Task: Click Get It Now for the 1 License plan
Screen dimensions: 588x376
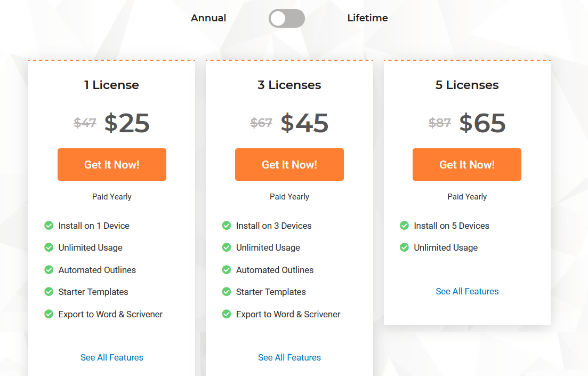Action: tap(111, 164)
